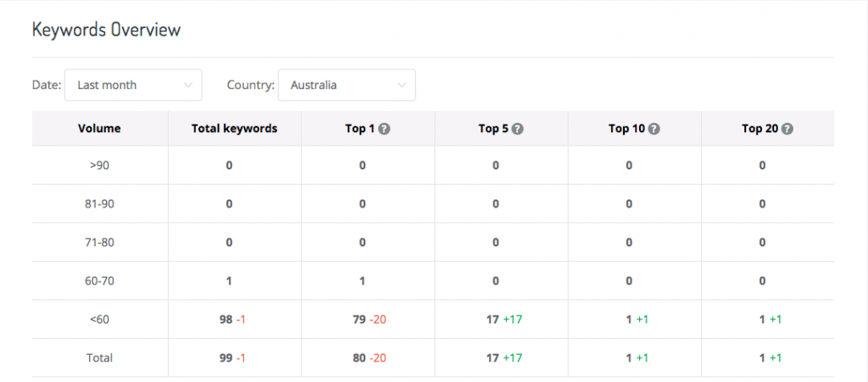
Task: Click the Top 10 help question-mark icon
Action: click(x=654, y=129)
